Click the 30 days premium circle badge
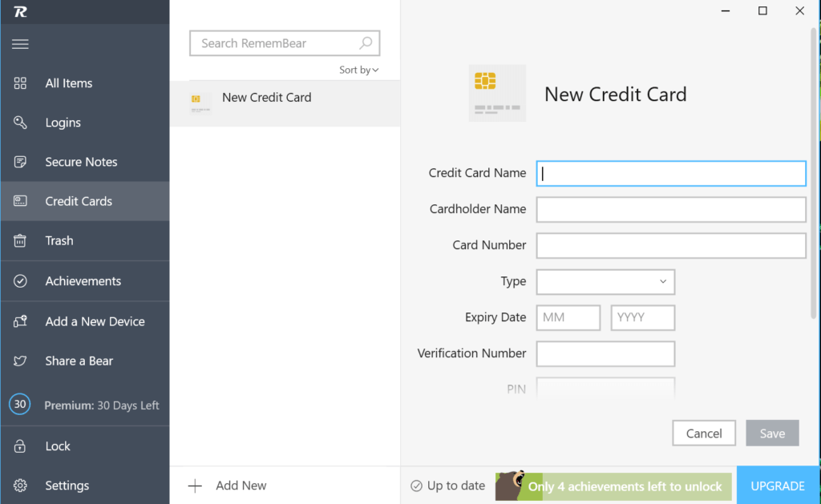Viewport: 821px width, 504px height. 20,404
